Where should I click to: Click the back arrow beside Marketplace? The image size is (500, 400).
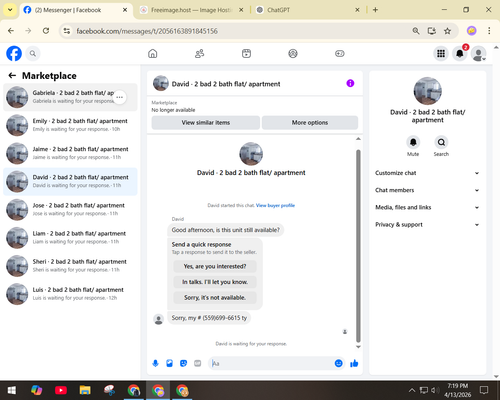click(x=12, y=76)
